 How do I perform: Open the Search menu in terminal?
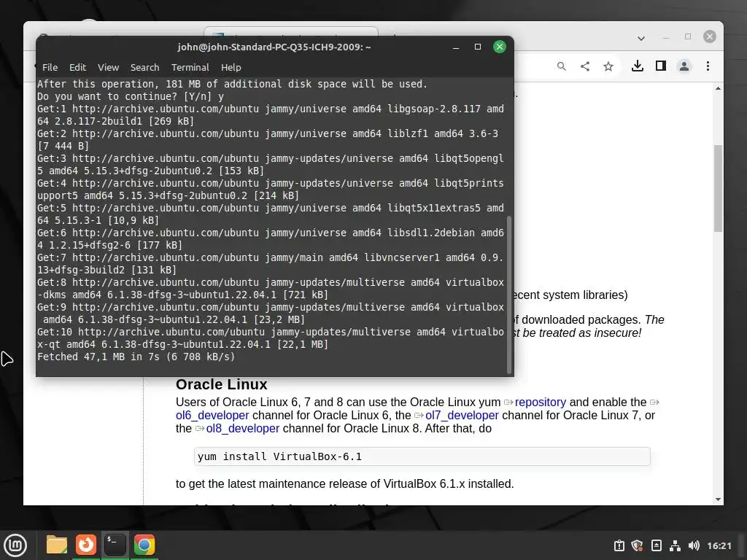pos(145,67)
